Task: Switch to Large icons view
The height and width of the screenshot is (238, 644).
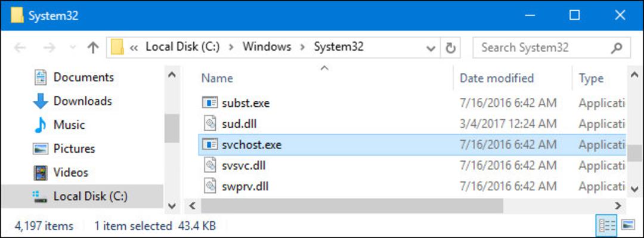Action: [628, 225]
